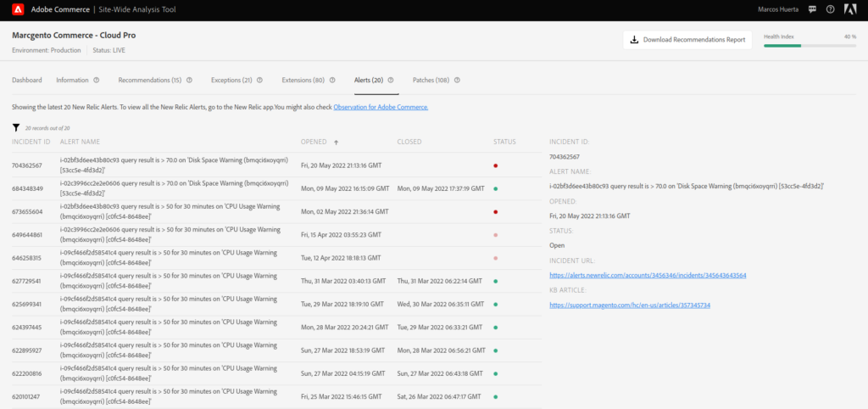Switch to the Extensions (80) tab
This screenshot has width=868, height=409.
tap(303, 80)
